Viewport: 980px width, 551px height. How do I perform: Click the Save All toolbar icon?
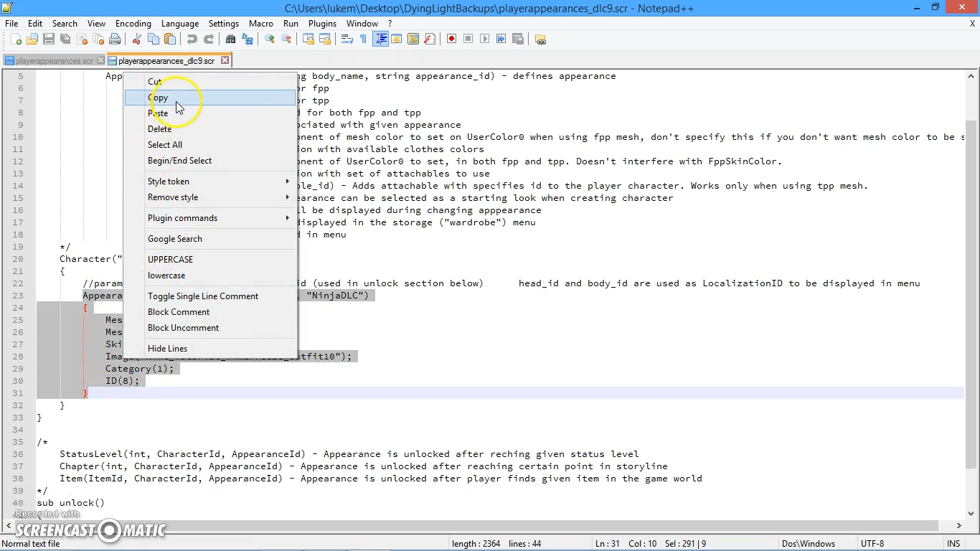65,39
